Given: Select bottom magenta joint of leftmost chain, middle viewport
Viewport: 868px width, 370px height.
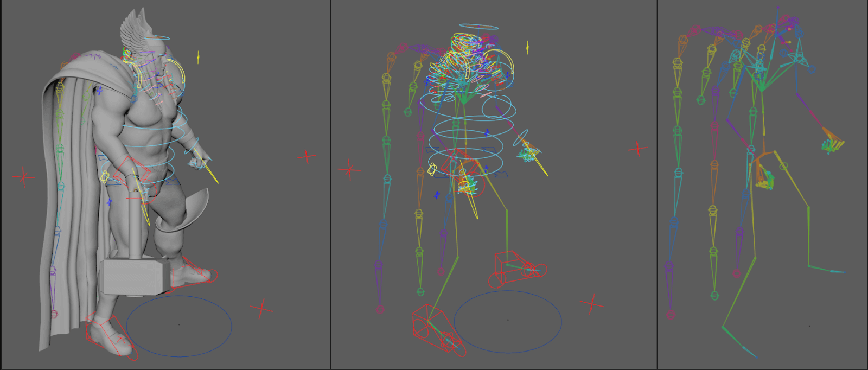Looking at the screenshot, I should [x=380, y=310].
